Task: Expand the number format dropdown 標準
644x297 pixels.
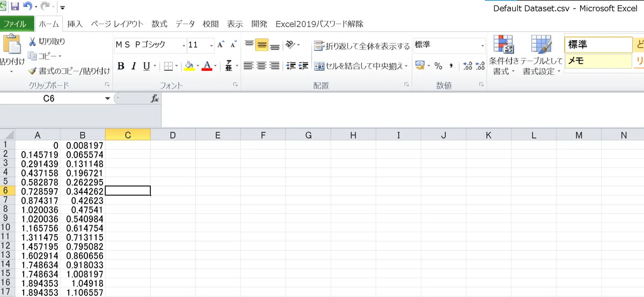Action: [x=482, y=44]
